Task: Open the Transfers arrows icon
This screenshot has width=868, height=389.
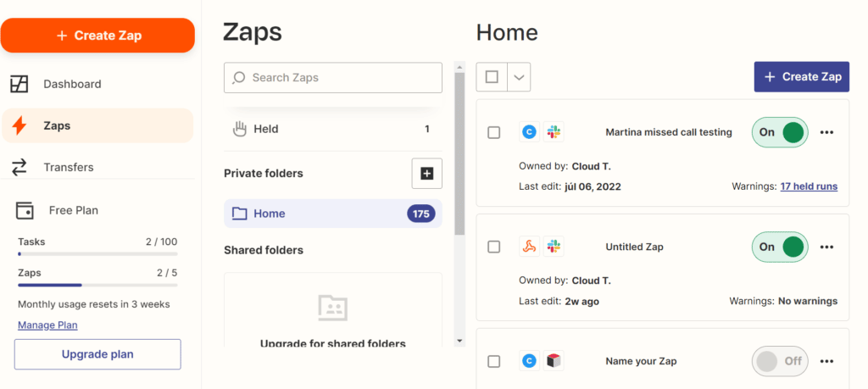Action: (x=19, y=167)
